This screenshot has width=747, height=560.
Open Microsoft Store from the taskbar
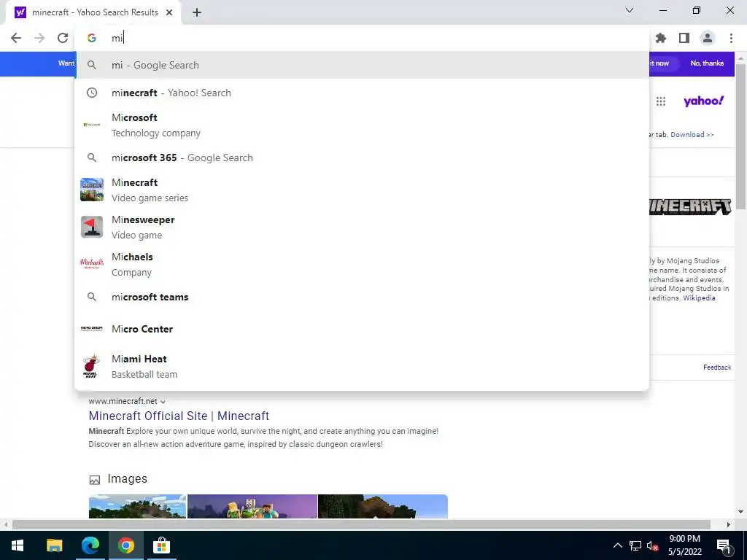[x=161, y=545]
